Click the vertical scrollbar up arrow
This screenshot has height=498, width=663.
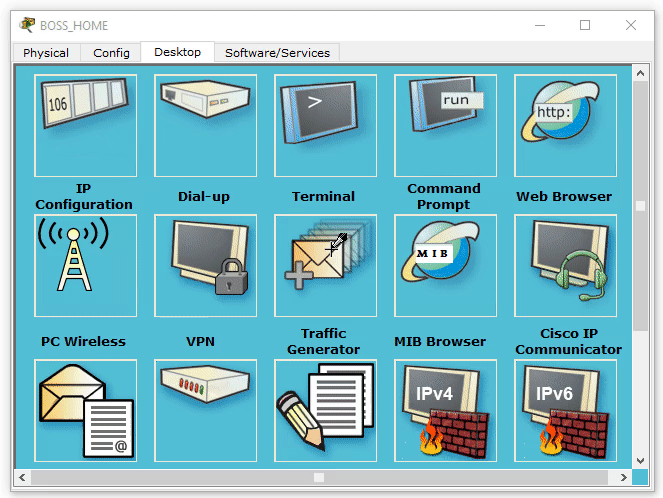tap(640, 73)
